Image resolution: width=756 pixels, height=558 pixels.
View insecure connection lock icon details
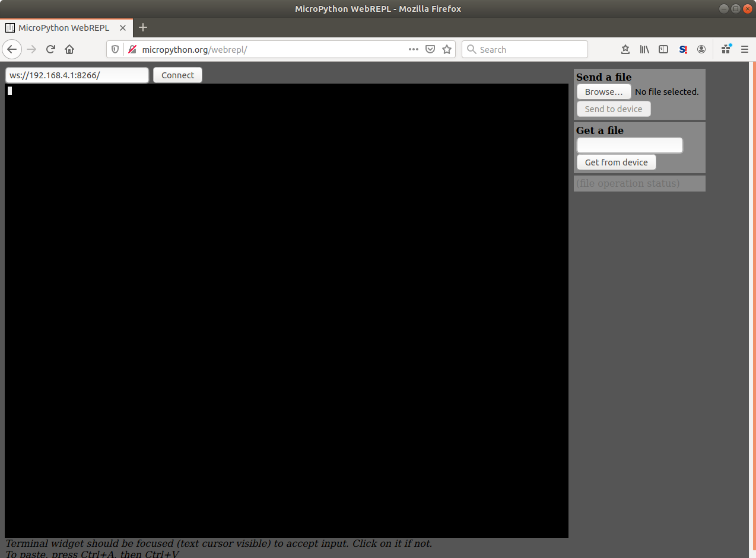click(x=132, y=49)
